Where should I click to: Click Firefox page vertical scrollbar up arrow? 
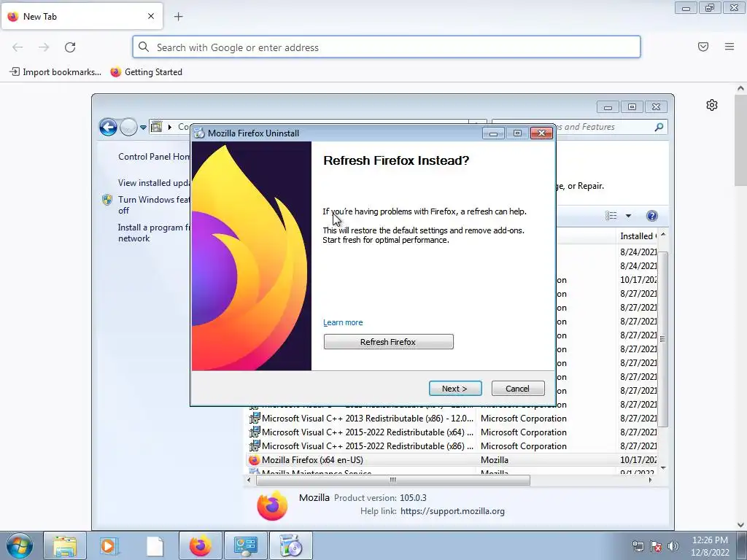coord(740,88)
